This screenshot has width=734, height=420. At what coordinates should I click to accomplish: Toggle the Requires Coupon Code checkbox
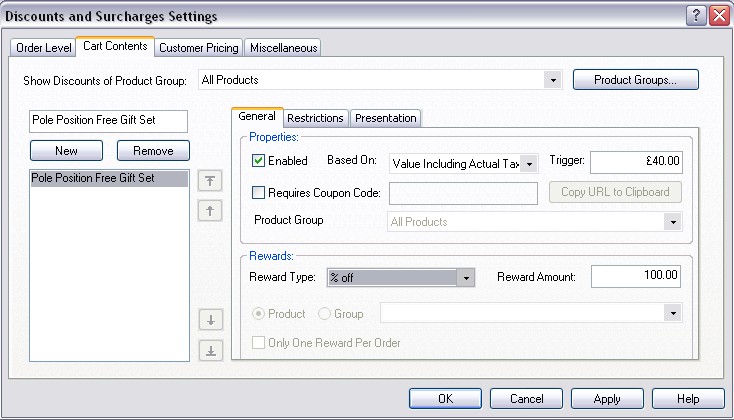(x=258, y=193)
